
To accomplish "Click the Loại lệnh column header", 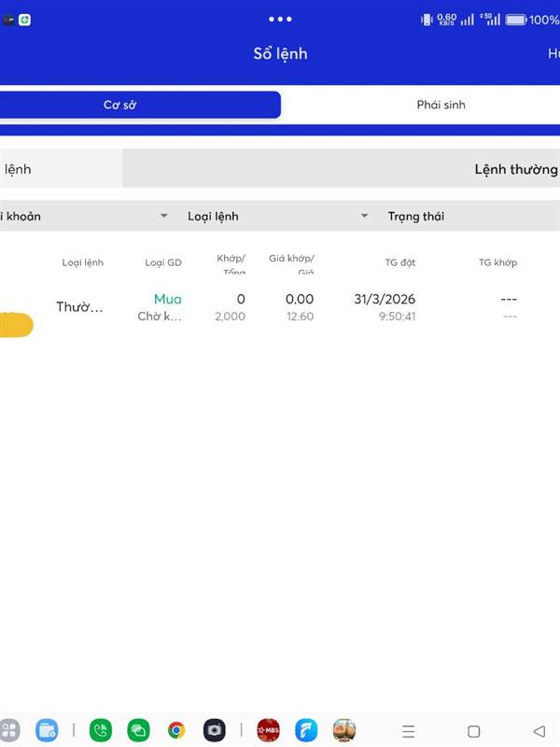I will tap(82, 262).
